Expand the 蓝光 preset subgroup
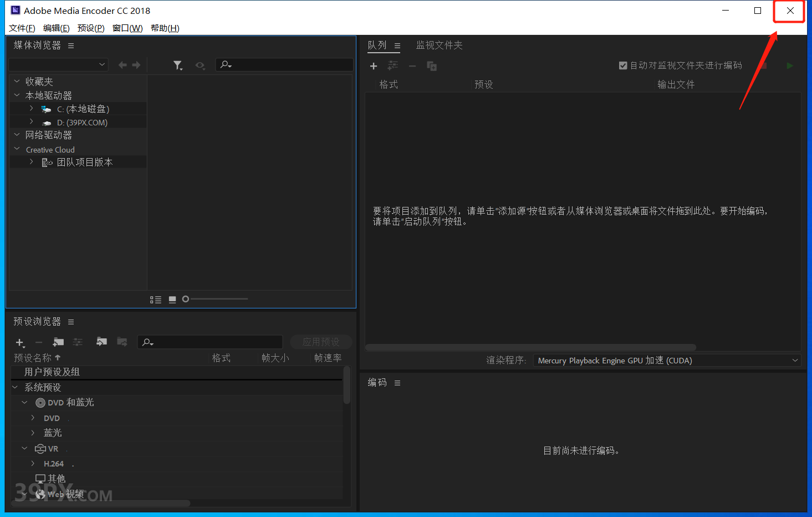This screenshot has height=517, width=812. 33,433
